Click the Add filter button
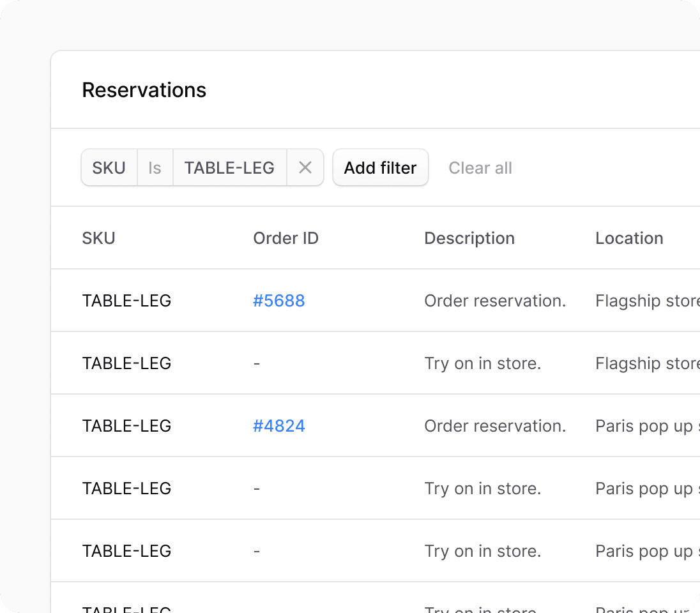 tap(380, 167)
